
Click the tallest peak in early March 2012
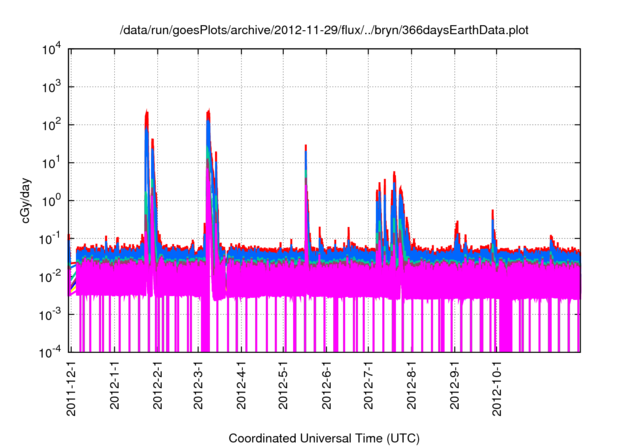208,112
